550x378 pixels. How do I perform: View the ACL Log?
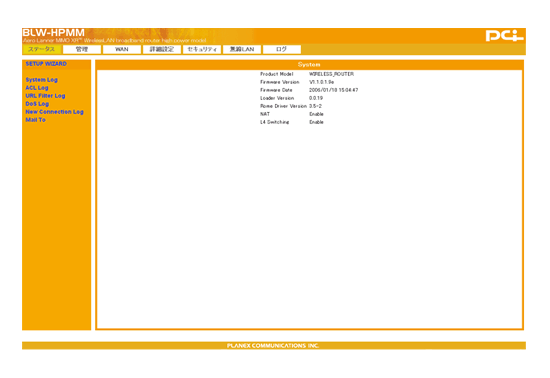tap(37, 88)
